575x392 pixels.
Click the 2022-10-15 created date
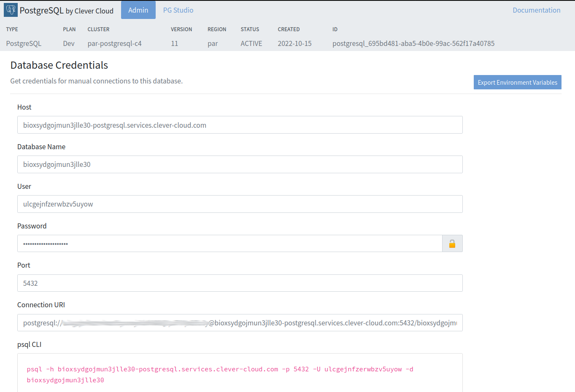point(294,43)
